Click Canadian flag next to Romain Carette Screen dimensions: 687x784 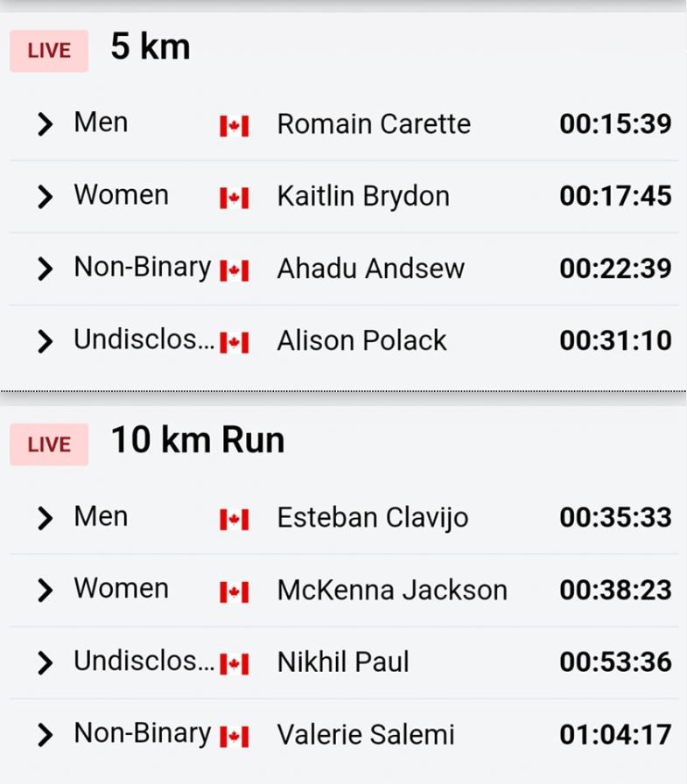point(234,126)
